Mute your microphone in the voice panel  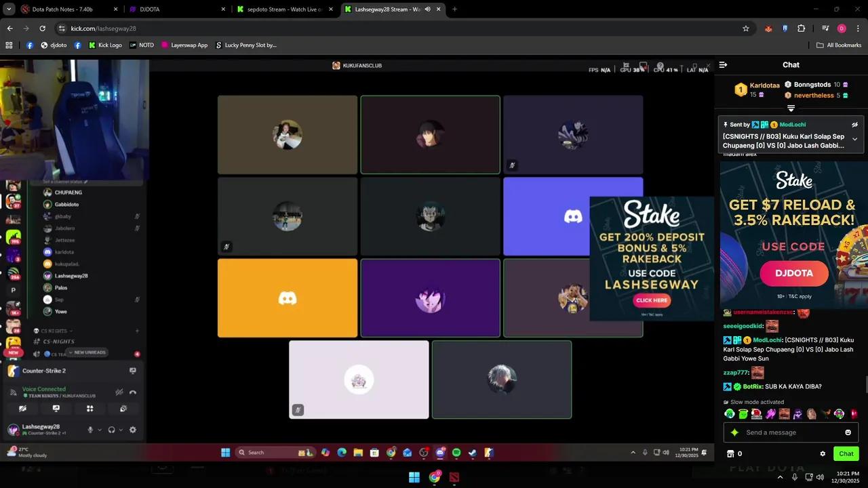[91, 430]
